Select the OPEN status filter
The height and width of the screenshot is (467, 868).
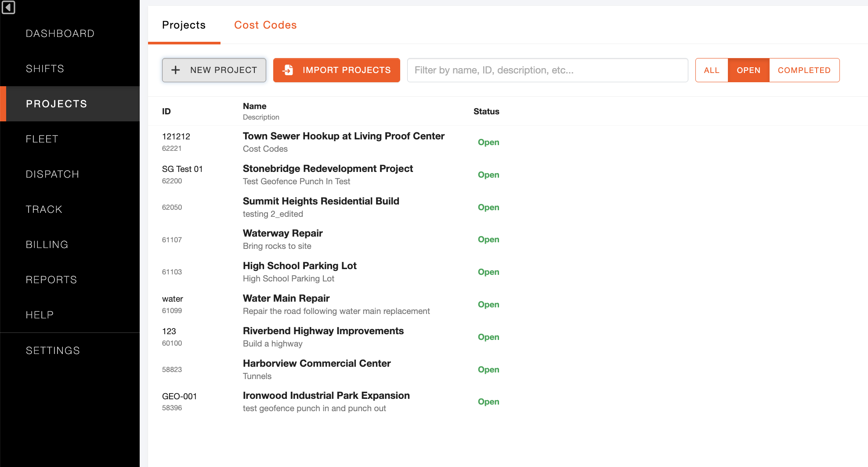pyautogui.click(x=748, y=70)
